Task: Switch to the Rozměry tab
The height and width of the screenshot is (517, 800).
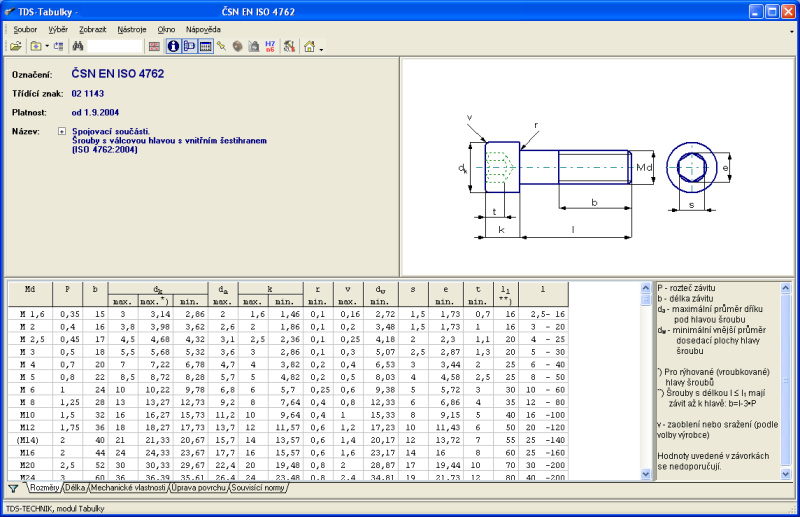Action: [x=44, y=488]
